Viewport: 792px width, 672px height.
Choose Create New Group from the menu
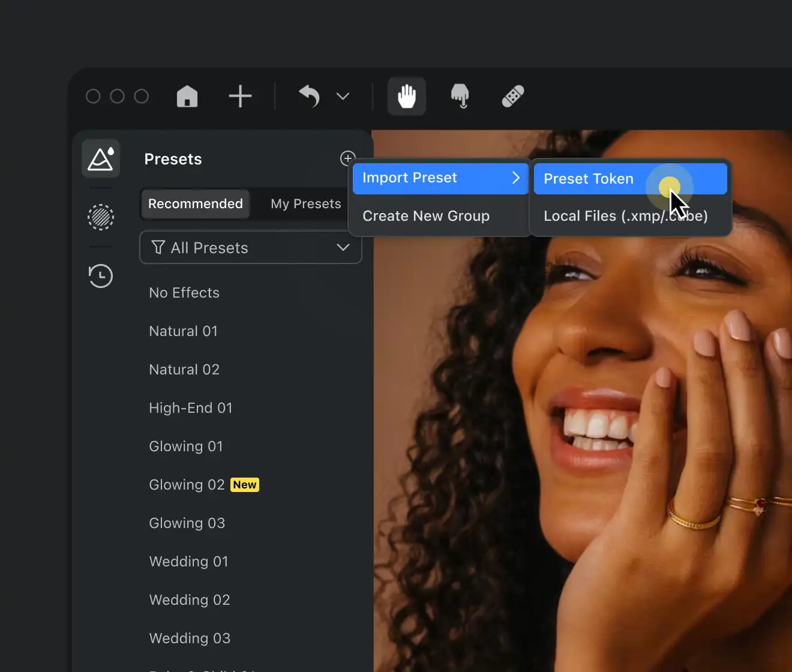(426, 215)
